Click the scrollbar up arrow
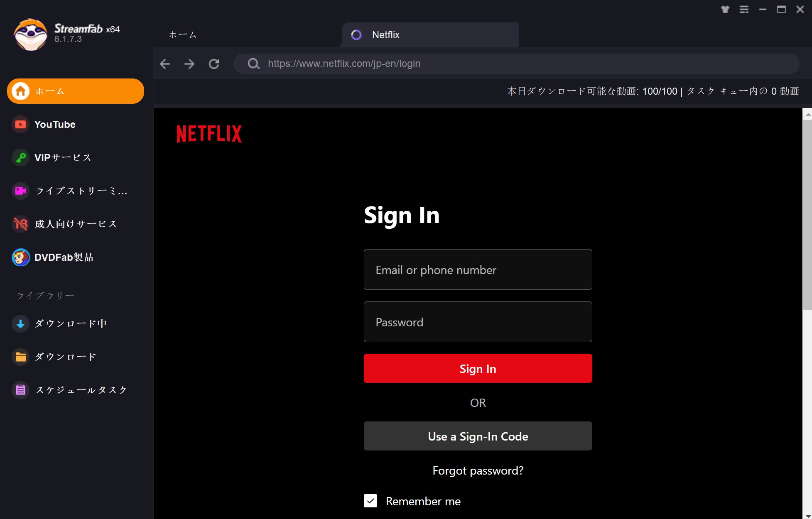This screenshot has height=519, width=812. tap(807, 114)
